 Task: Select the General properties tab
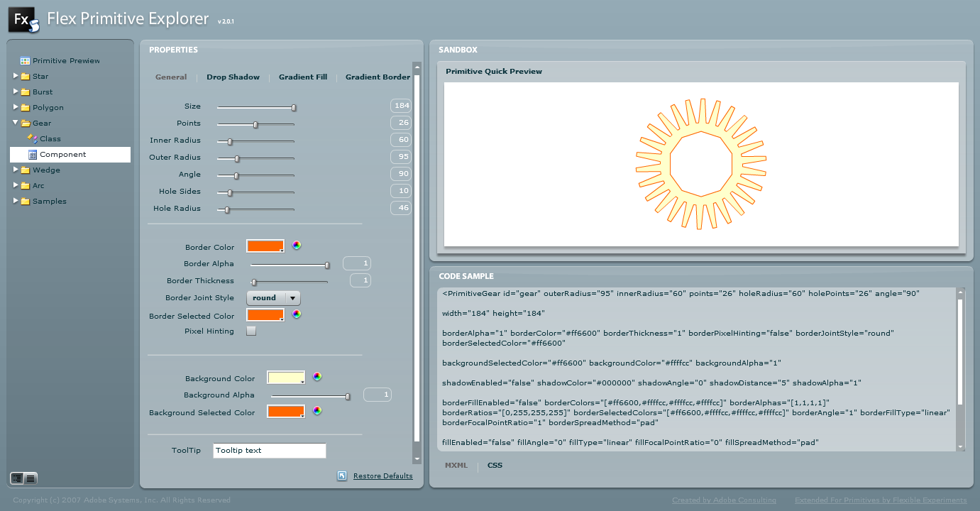(x=171, y=77)
